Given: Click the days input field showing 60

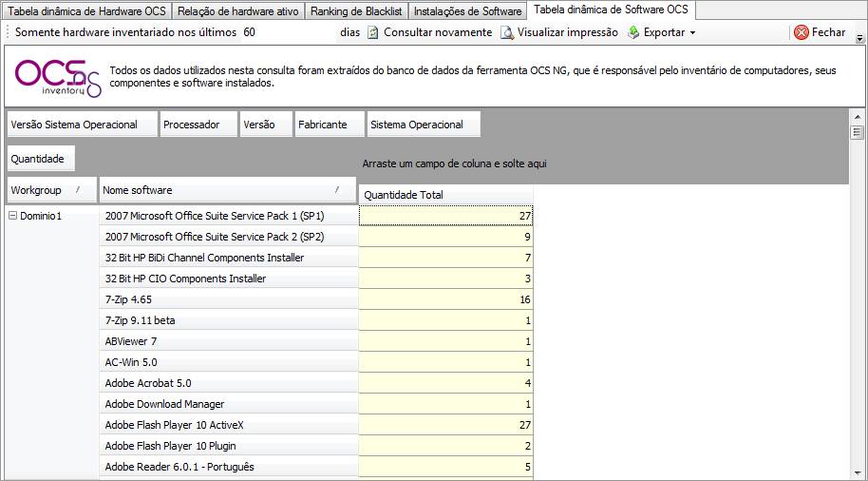Looking at the screenshot, I should click(x=289, y=32).
